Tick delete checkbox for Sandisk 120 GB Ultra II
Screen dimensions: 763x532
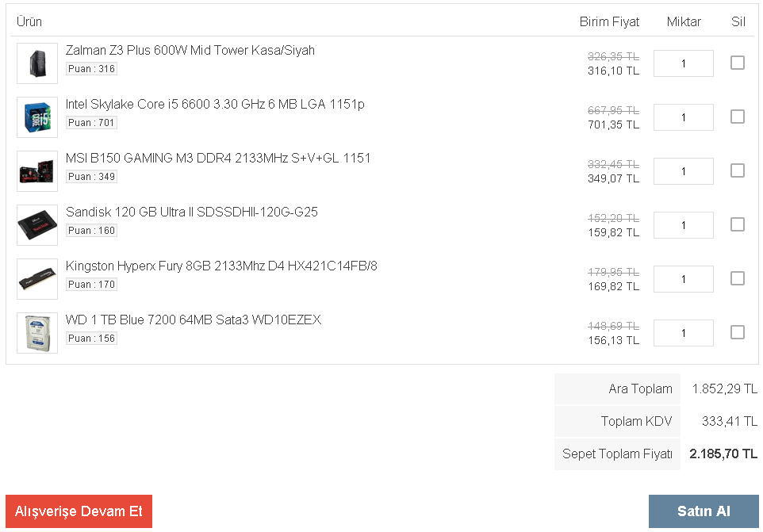[737, 224]
